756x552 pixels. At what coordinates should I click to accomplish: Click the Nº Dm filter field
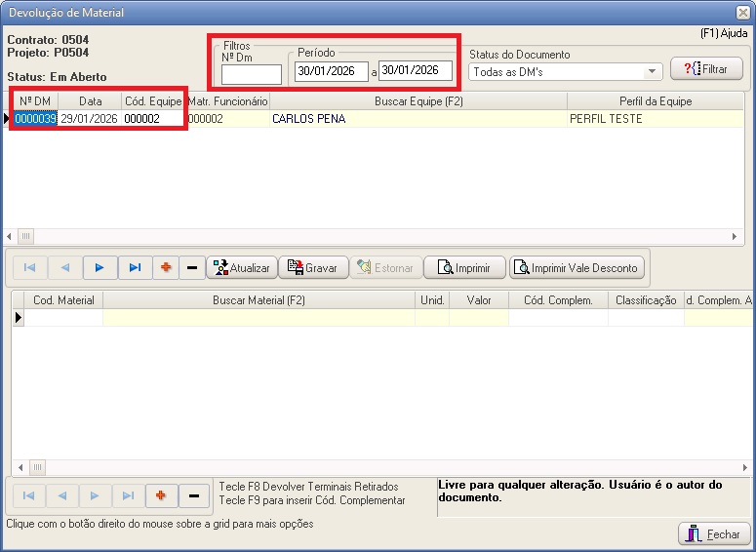click(x=251, y=74)
